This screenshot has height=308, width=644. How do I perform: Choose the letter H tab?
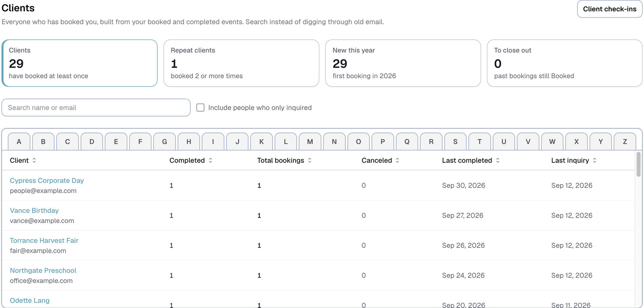coord(189,142)
